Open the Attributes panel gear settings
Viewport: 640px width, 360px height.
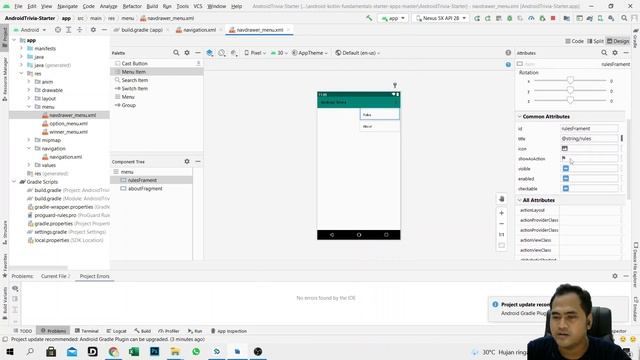pyautogui.click(x=615, y=53)
